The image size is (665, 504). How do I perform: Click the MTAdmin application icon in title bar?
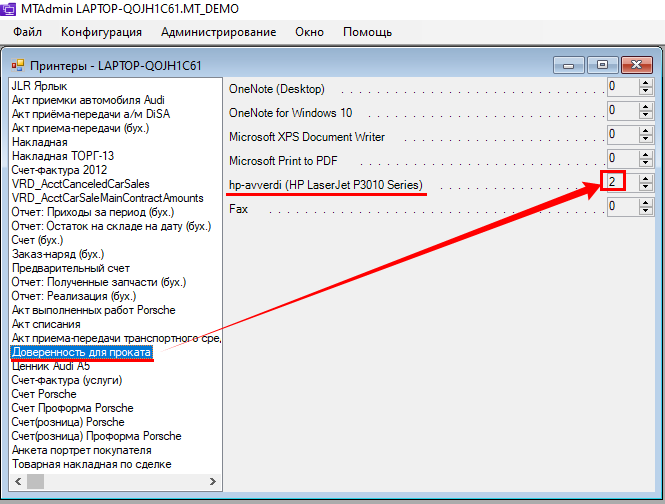coord(9,8)
